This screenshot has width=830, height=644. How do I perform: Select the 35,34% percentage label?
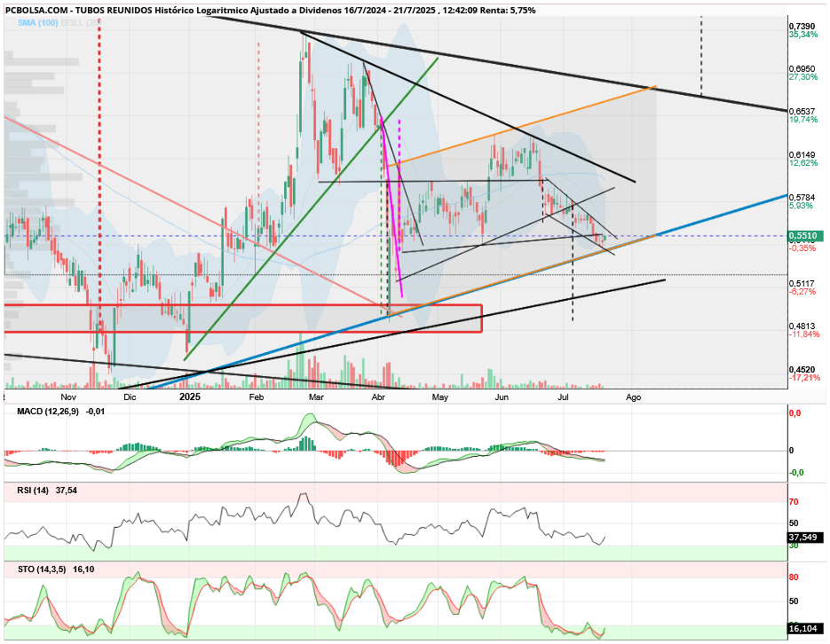pos(803,35)
